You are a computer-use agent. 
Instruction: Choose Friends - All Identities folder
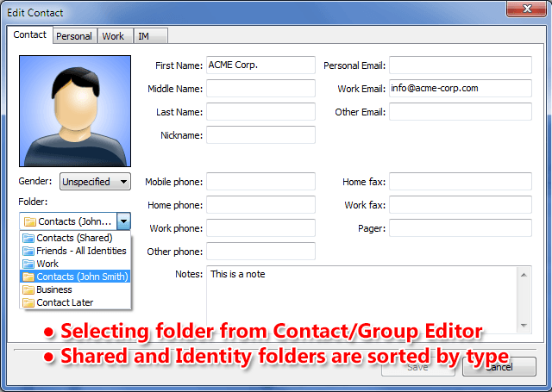coord(75,251)
